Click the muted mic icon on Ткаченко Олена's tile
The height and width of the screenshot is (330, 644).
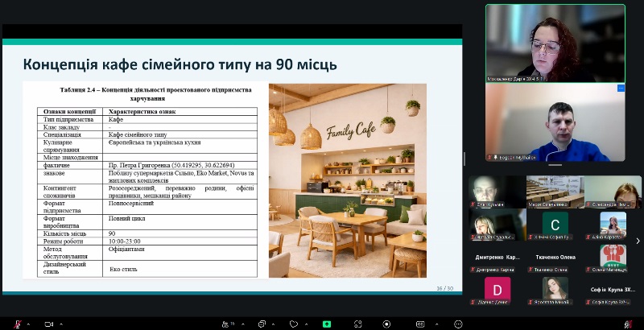(x=530, y=270)
